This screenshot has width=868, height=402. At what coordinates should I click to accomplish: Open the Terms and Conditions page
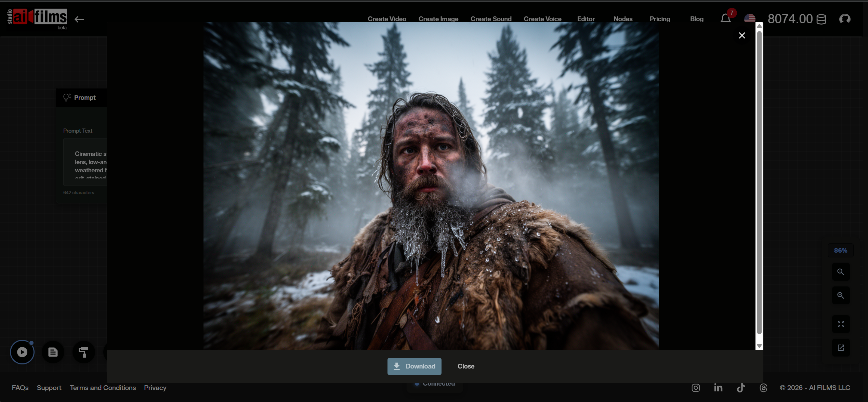(103, 388)
